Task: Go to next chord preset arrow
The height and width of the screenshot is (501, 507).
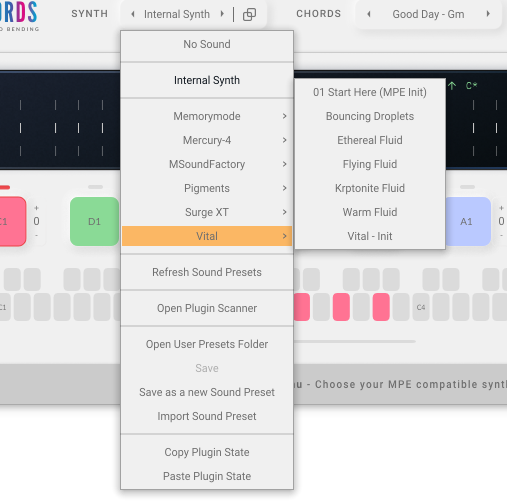Action: click(x=488, y=14)
